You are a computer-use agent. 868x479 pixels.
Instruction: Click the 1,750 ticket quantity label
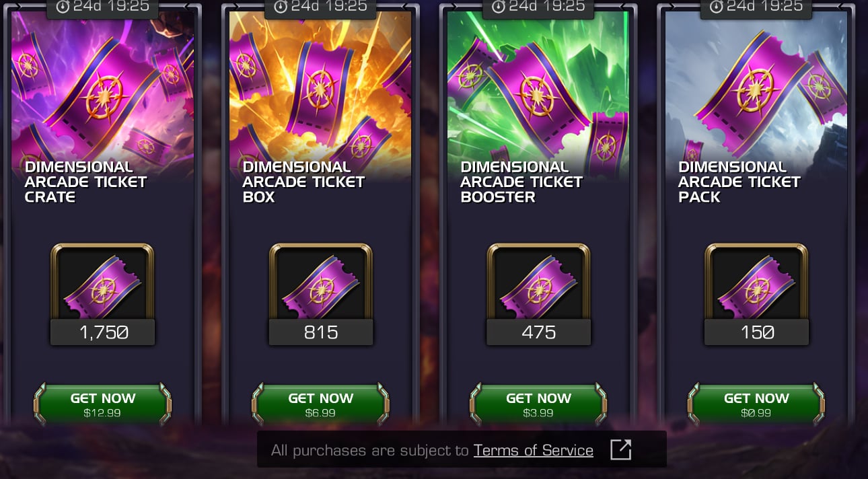(x=103, y=332)
